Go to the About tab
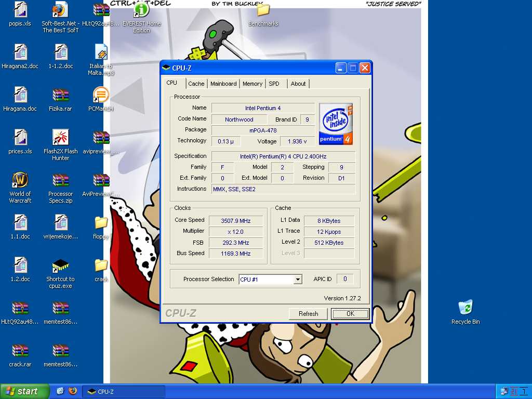The width and height of the screenshot is (532, 399). click(298, 84)
